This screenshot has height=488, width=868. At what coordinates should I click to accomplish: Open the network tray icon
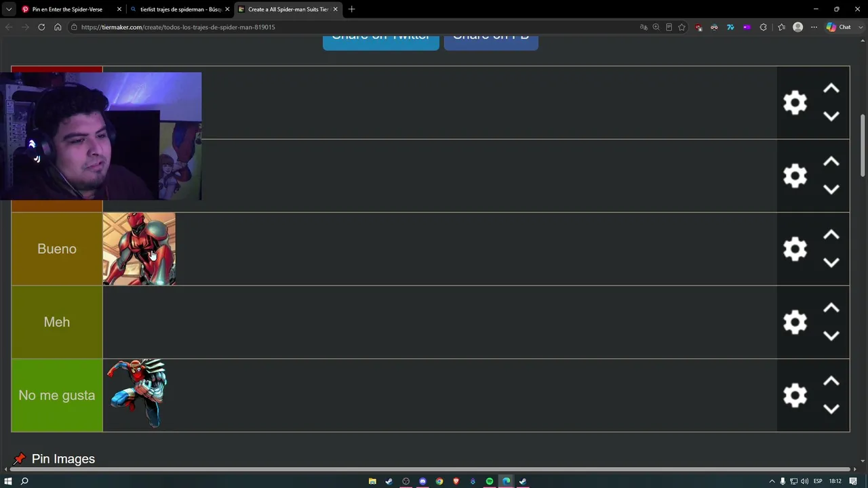point(793,481)
